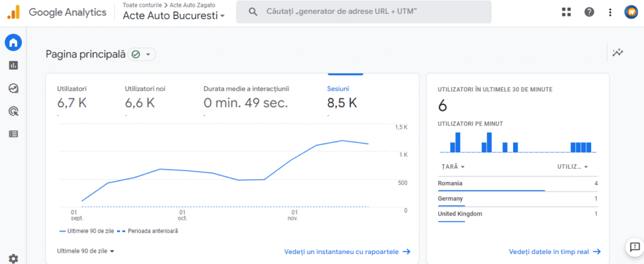Image resolution: width=644 pixels, height=264 pixels.
Task: Open the help question mark icon
Action: coord(589,12)
